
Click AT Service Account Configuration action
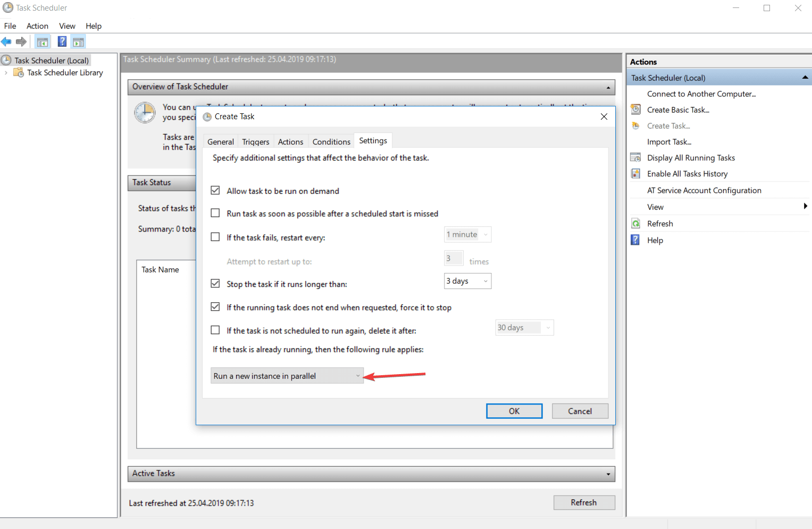coord(705,190)
